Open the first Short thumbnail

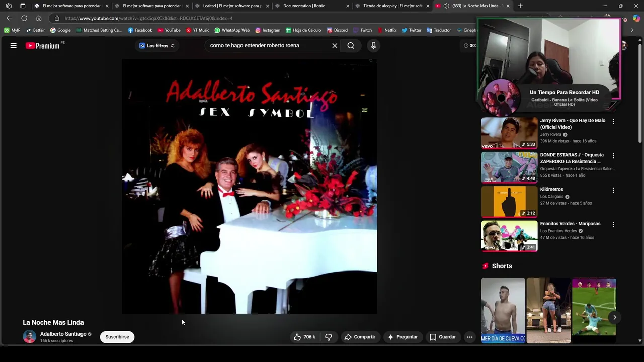tap(503, 310)
